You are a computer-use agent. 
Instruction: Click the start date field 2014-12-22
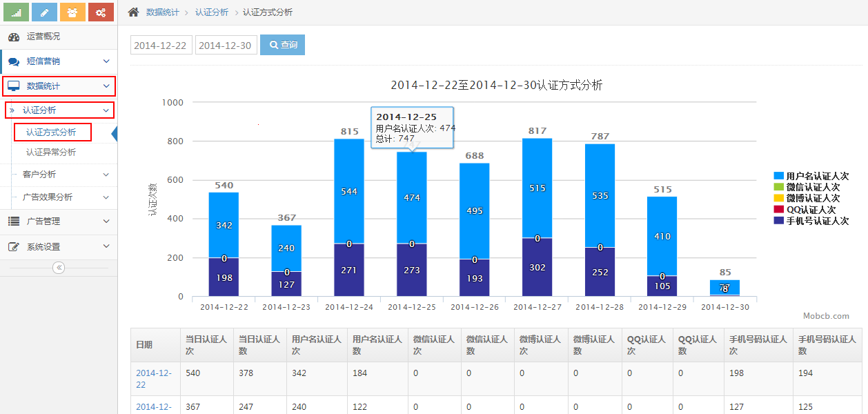161,46
